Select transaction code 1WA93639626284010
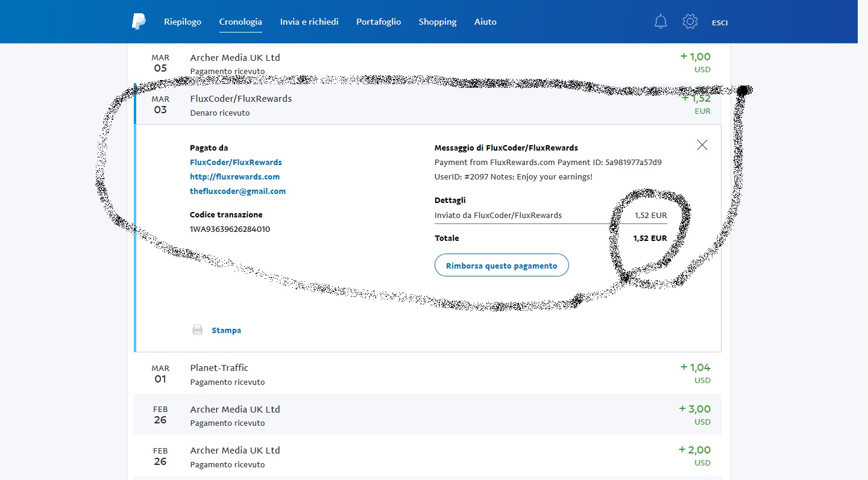868x480 pixels. coord(230,229)
